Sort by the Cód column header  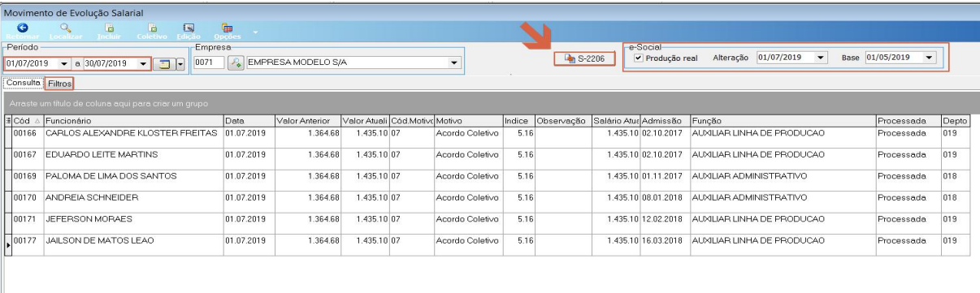[x=28, y=121]
